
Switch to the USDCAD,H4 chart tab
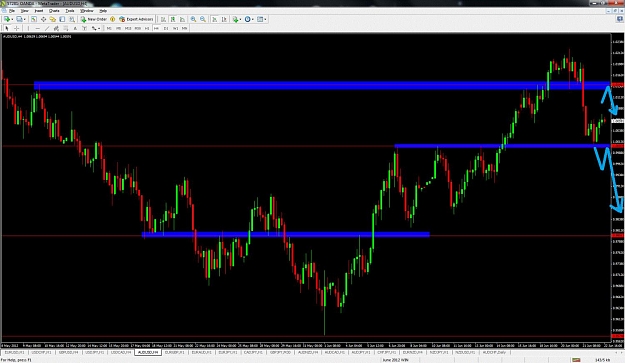pos(121,353)
